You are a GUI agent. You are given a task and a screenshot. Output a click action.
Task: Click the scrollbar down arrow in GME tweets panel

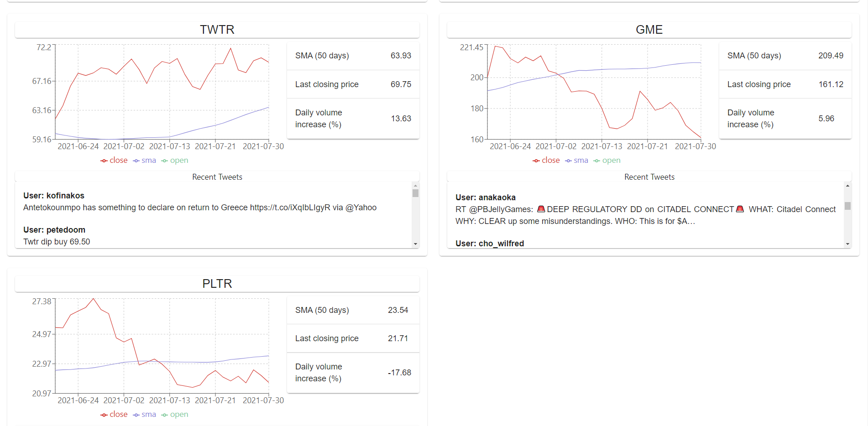pos(847,244)
